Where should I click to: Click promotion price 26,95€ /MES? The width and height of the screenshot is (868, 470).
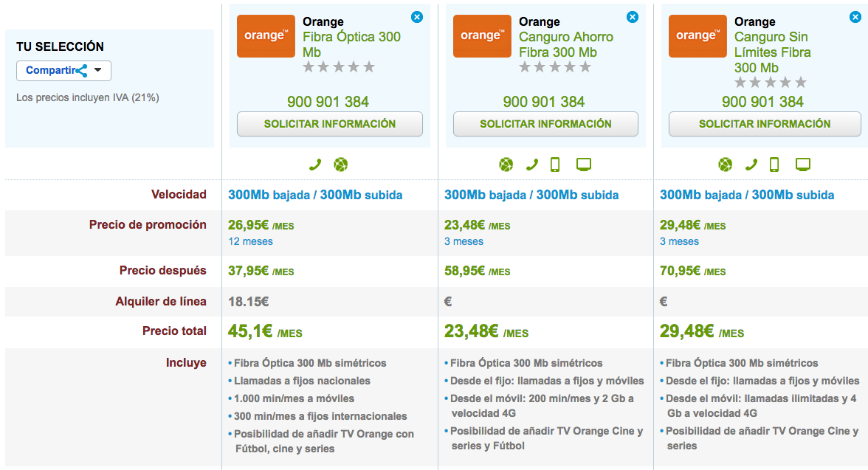(x=261, y=225)
